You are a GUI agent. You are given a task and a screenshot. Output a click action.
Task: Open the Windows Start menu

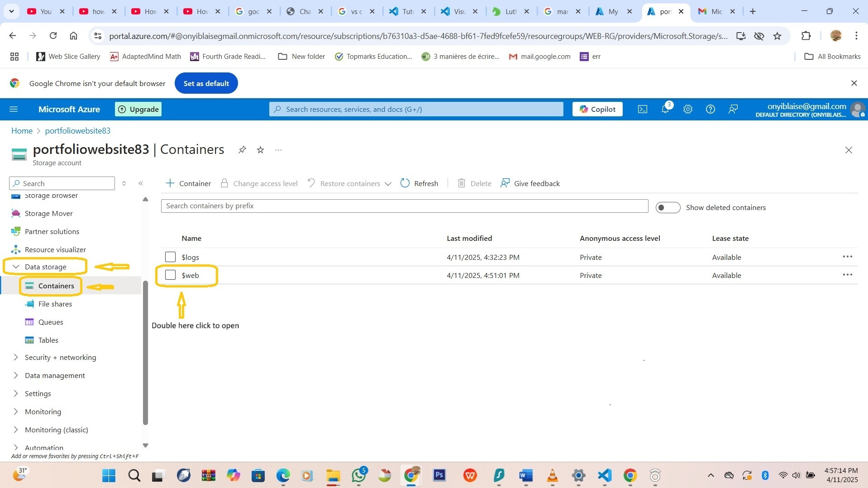point(109,475)
